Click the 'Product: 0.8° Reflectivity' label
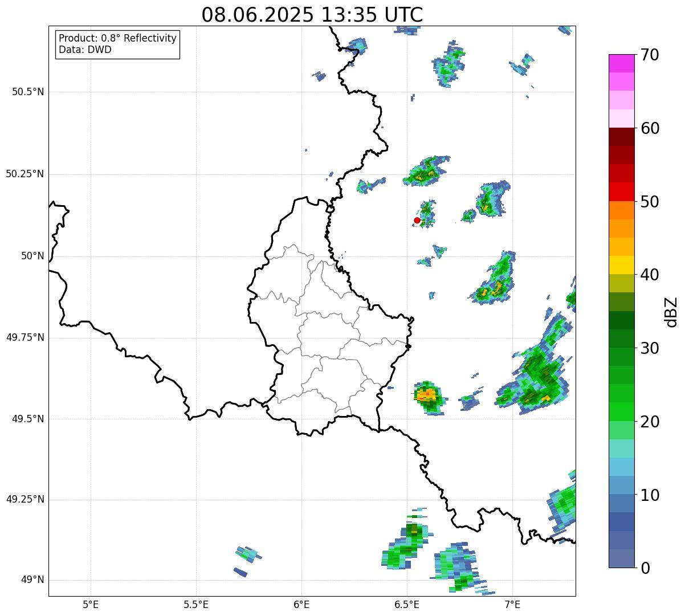The image size is (685, 616). point(118,38)
